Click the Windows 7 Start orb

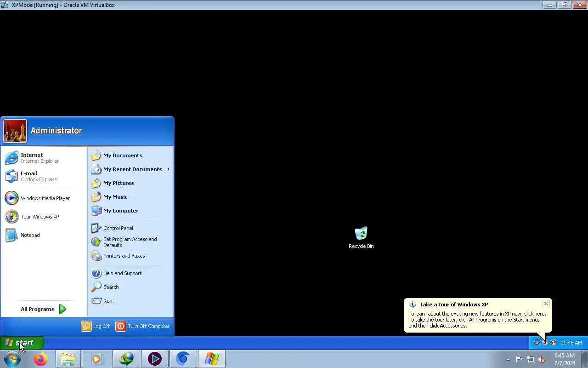click(x=12, y=359)
